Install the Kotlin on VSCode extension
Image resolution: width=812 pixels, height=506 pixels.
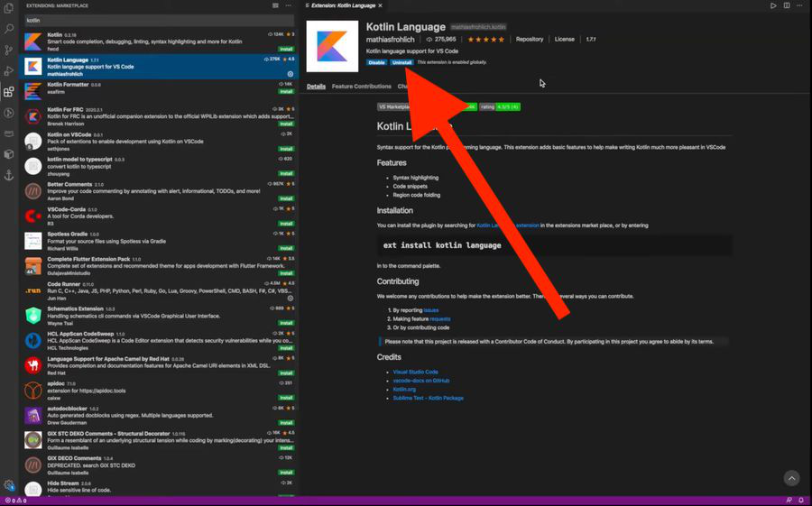(286, 149)
